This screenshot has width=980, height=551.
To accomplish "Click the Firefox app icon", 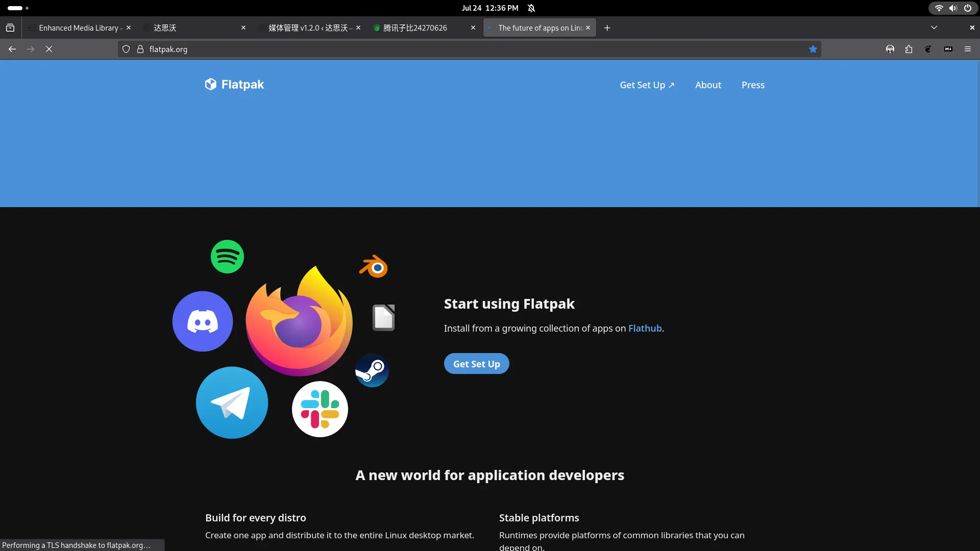I will pyautogui.click(x=299, y=321).
